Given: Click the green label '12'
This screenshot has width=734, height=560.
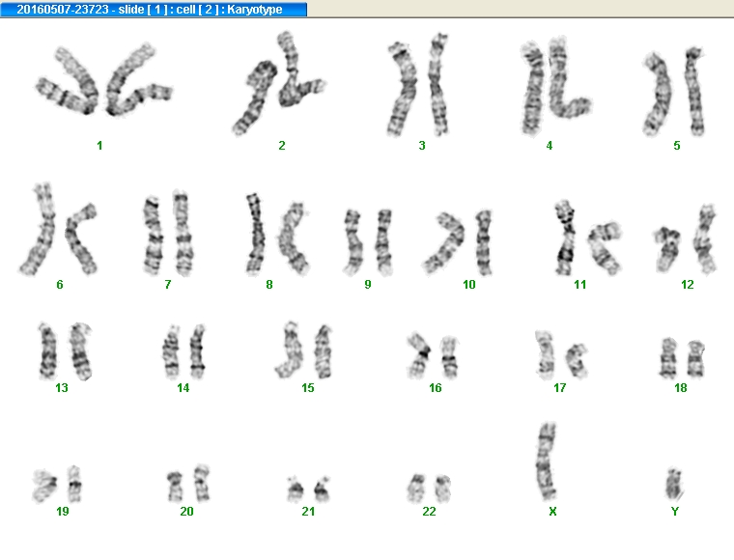Looking at the screenshot, I should click(x=688, y=285).
